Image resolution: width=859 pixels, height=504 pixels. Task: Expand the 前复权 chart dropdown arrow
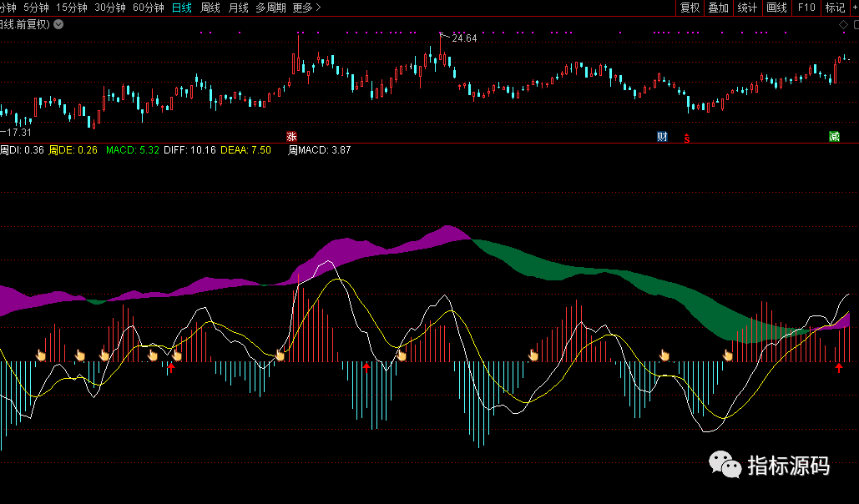[58, 24]
